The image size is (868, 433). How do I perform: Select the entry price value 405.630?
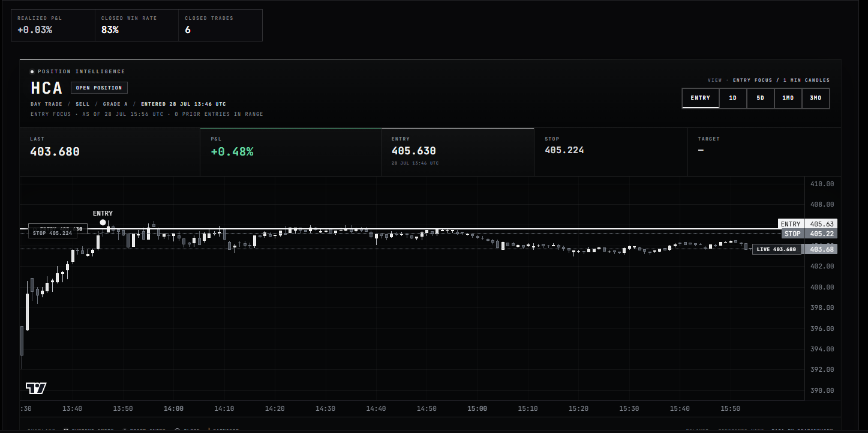[x=414, y=151]
